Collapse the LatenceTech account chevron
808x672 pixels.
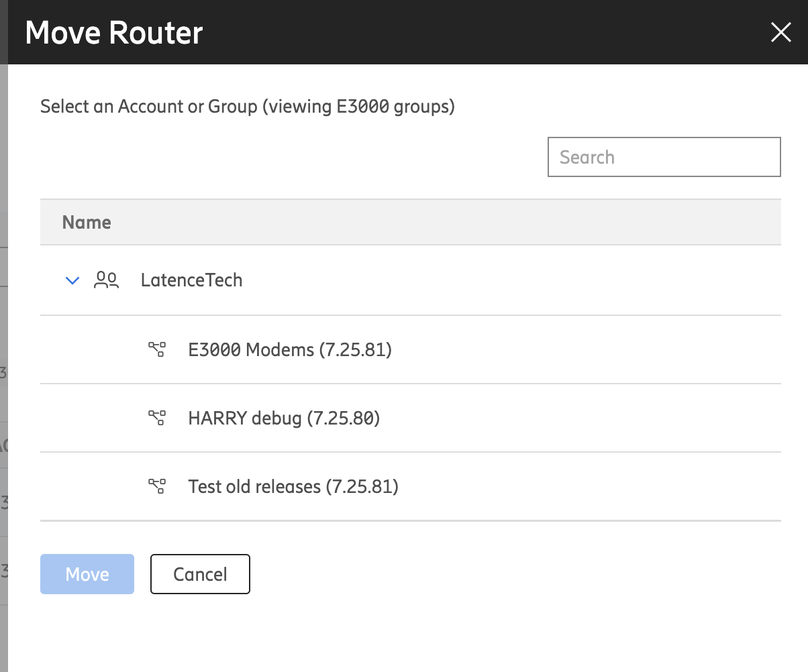coord(72,280)
